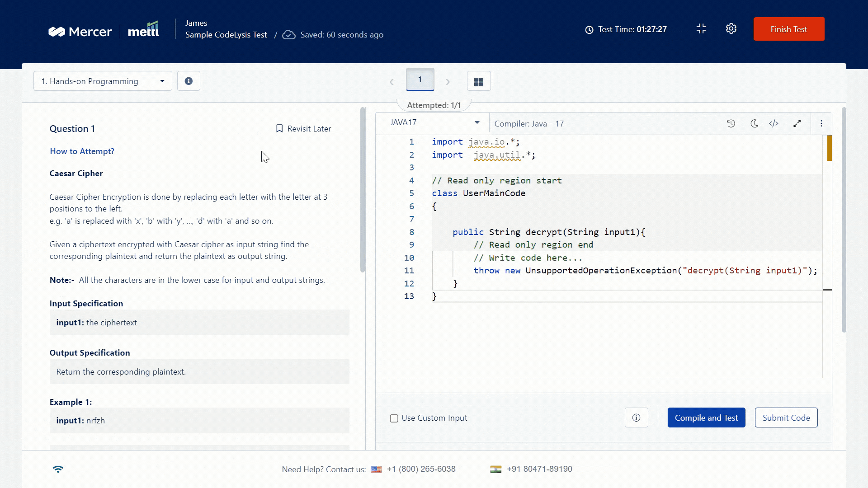Enable Use Custom Input checkbox

pyautogui.click(x=394, y=418)
